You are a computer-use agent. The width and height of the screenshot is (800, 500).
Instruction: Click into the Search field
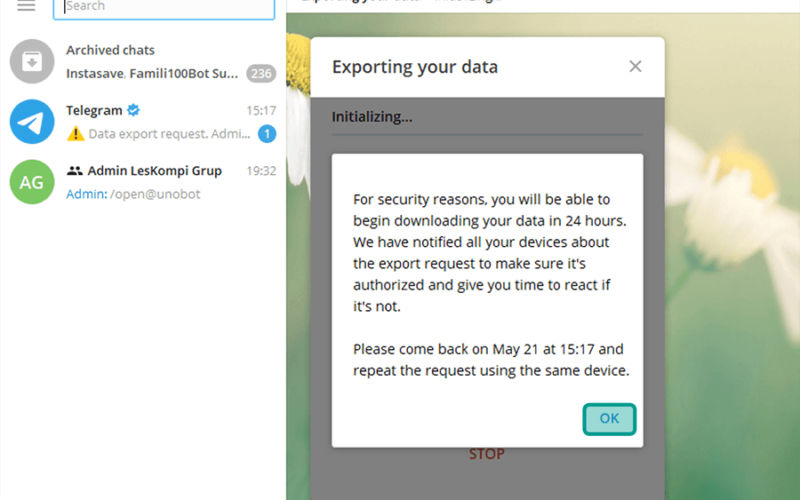pos(164,7)
